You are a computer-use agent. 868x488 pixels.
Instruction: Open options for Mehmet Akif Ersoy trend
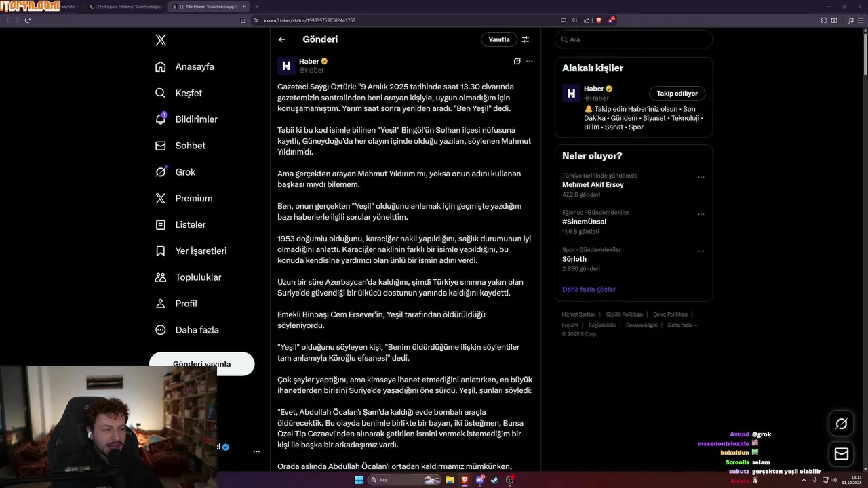701,178
